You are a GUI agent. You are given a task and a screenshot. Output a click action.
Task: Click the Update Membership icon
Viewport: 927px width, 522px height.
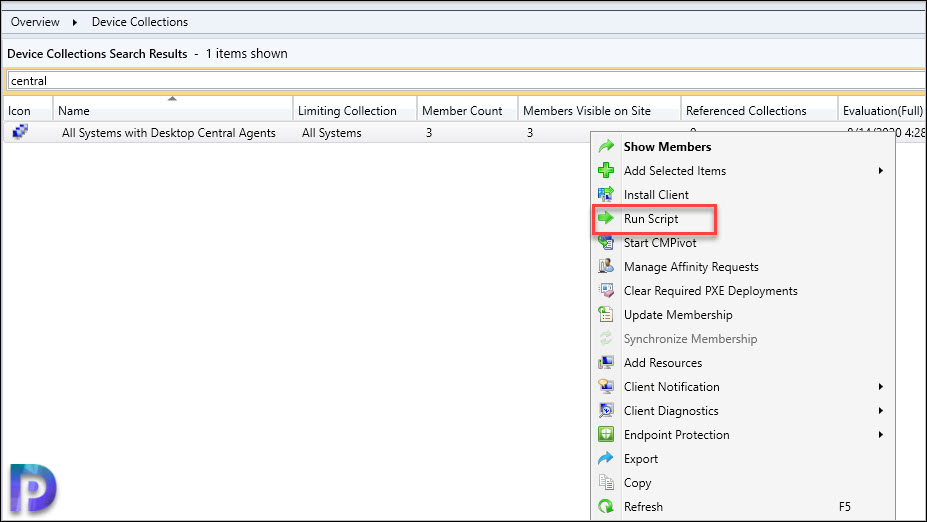(606, 315)
